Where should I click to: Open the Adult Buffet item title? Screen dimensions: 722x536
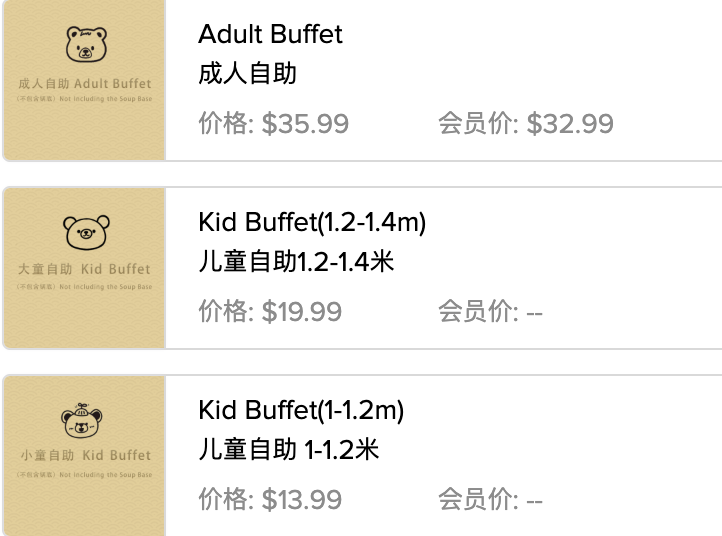(x=270, y=34)
